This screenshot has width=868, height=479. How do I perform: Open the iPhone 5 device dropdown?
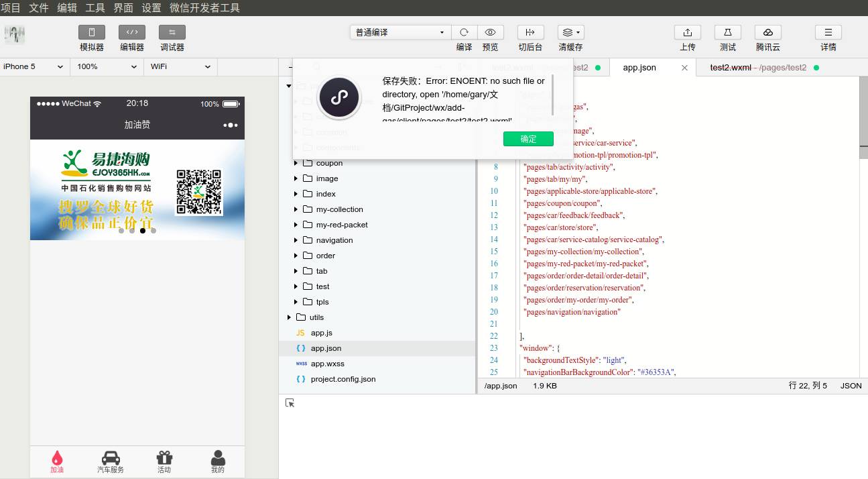click(34, 66)
